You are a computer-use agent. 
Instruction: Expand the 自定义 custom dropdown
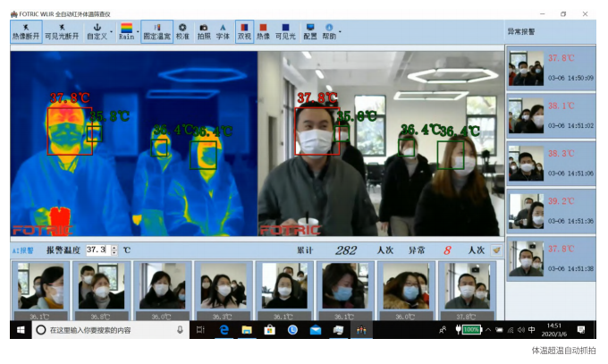click(x=110, y=32)
